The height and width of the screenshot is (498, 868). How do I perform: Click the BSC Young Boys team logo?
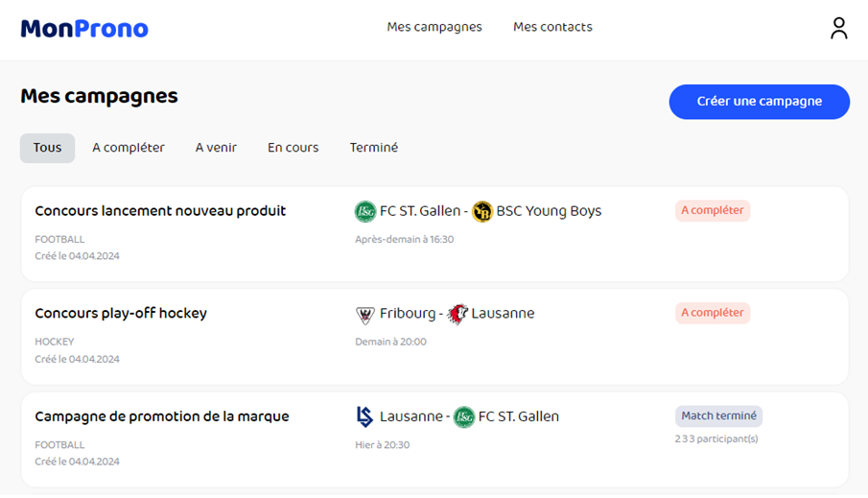pyautogui.click(x=482, y=211)
